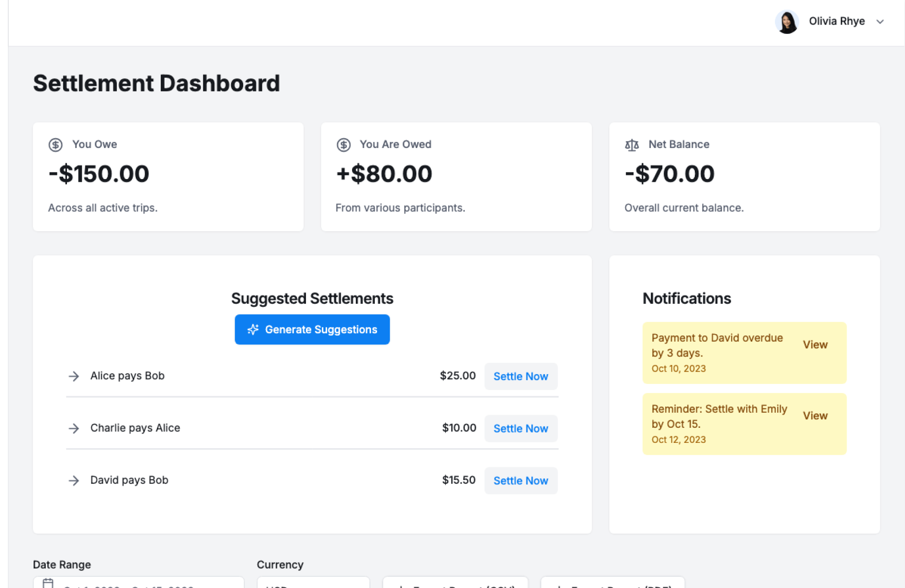Click calendar icon in Date Range field
This screenshot has width=905, height=588.
[48, 583]
